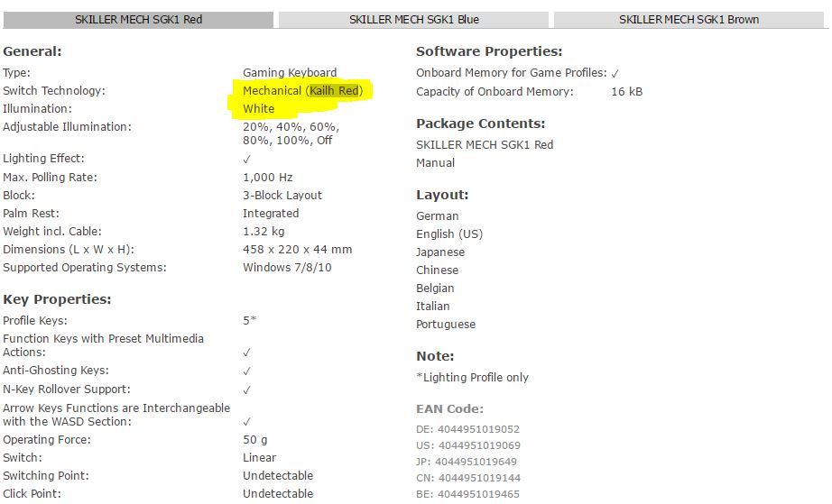Click the Switching Point 'Undetectable' value
Viewport: 832px width, 504px height.
click(x=278, y=476)
